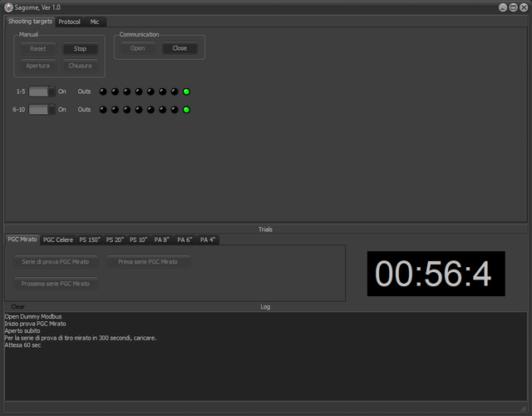Screen dimensions: 532x416
Task: Select the PS 150" trials tab
Action: coord(90,240)
